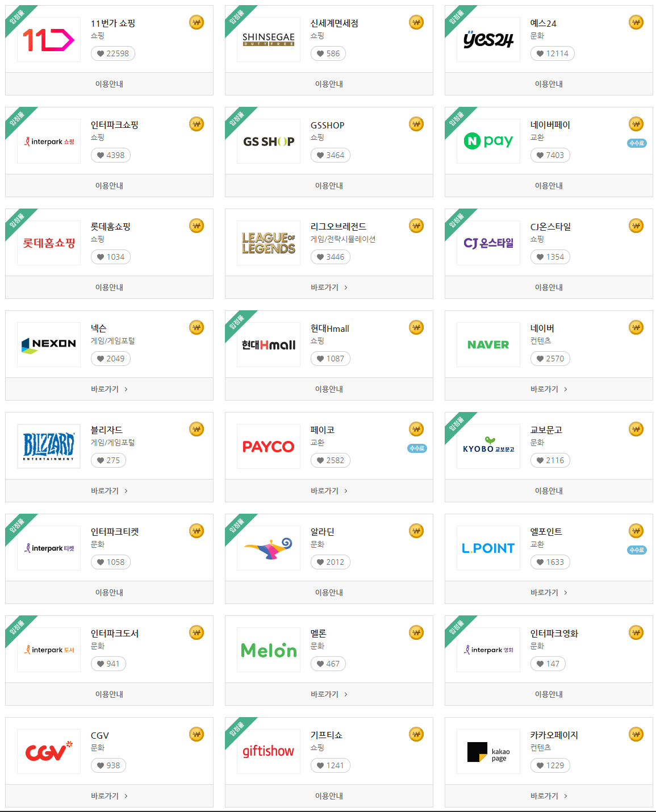Open 이용안내 for 현대Hmall

point(329,389)
